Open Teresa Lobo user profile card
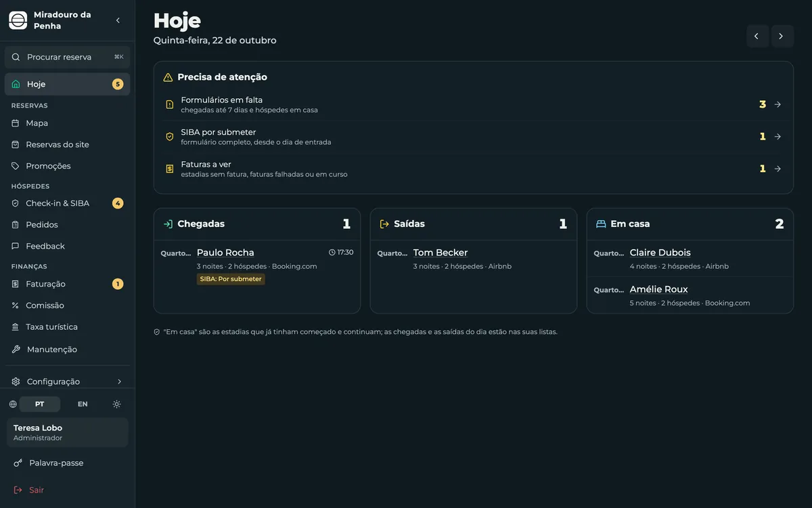 click(68, 432)
